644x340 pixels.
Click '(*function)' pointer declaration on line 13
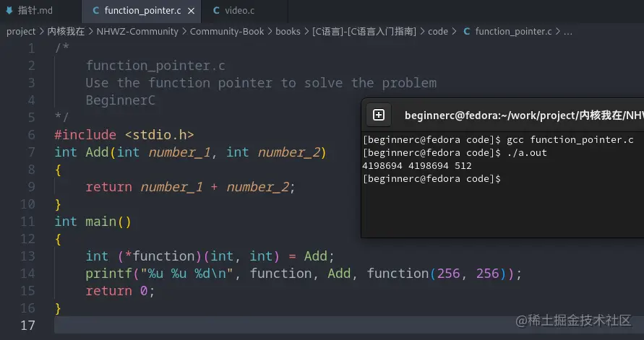pyautogui.click(x=160, y=256)
